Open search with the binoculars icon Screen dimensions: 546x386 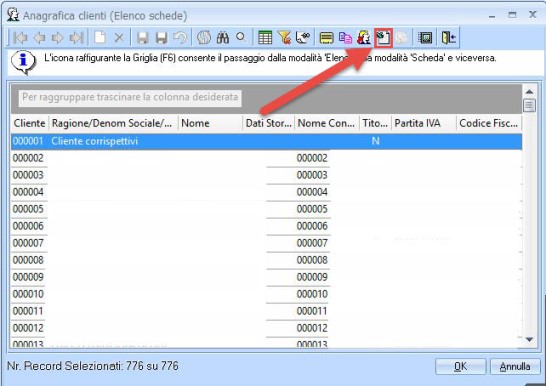(223, 38)
